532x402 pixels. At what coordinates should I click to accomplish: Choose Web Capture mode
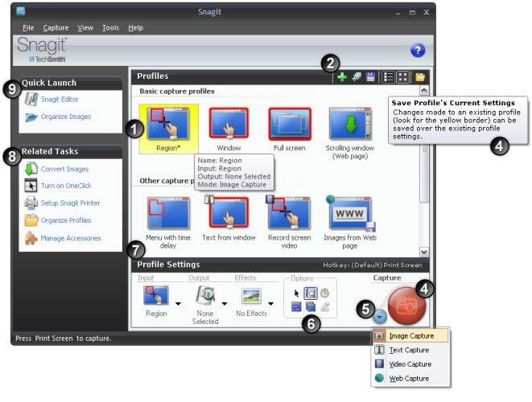pyautogui.click(x=410, y=378)
